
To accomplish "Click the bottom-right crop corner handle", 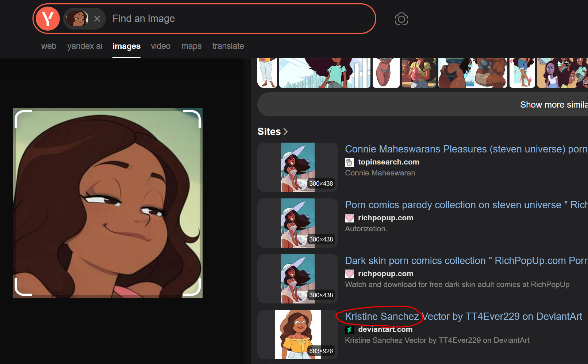I will [x=192, y=287].
